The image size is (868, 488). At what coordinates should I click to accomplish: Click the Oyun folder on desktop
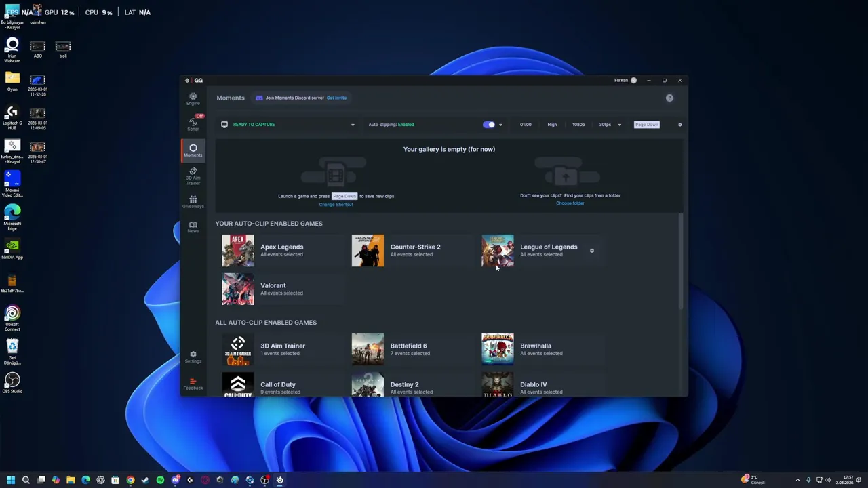click(x=12, y=81)
